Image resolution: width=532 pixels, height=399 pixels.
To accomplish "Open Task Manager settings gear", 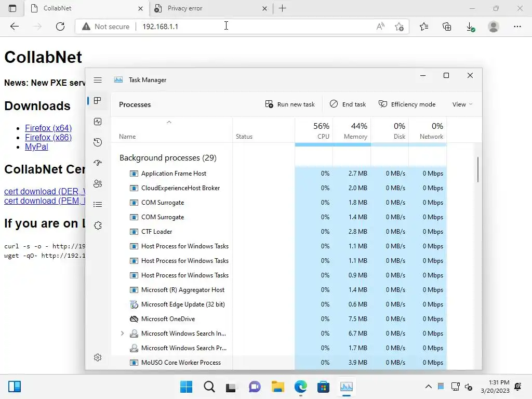I will [98, 357].
